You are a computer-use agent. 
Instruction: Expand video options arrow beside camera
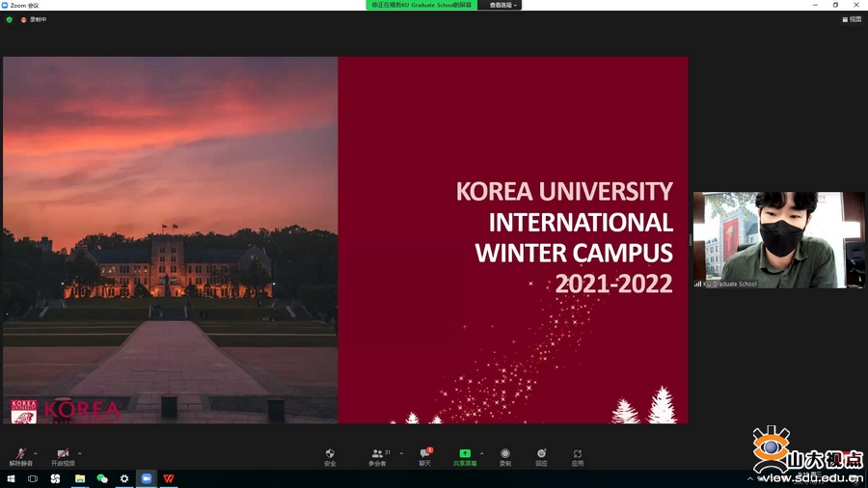point(80,453)
